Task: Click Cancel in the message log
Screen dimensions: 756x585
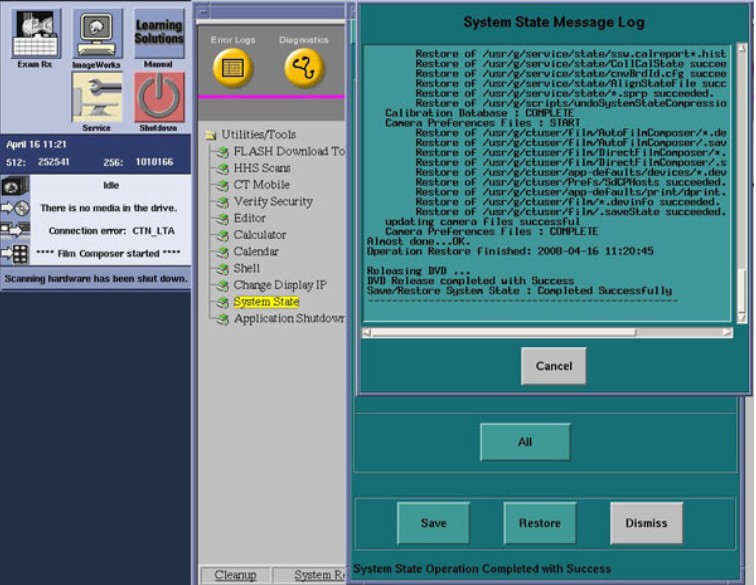Action: coord(553,366)
